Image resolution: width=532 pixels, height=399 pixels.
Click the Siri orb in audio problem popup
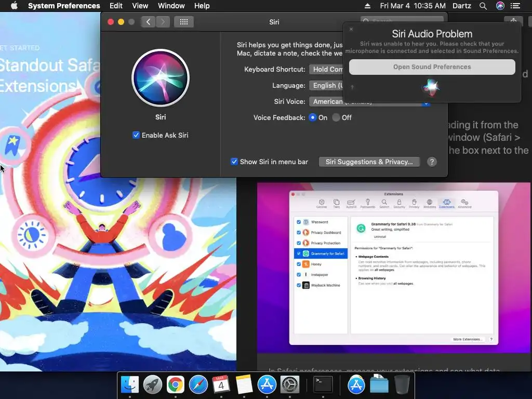[431, 87]
